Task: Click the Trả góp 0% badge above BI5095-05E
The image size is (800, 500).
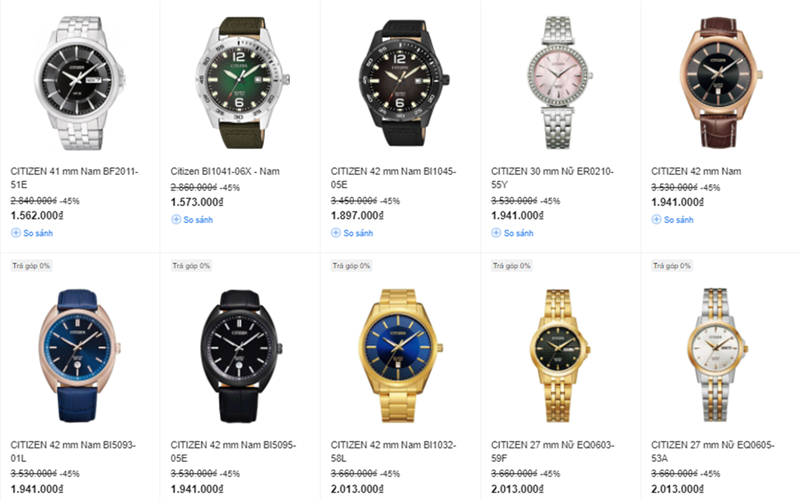Action: 191,266
